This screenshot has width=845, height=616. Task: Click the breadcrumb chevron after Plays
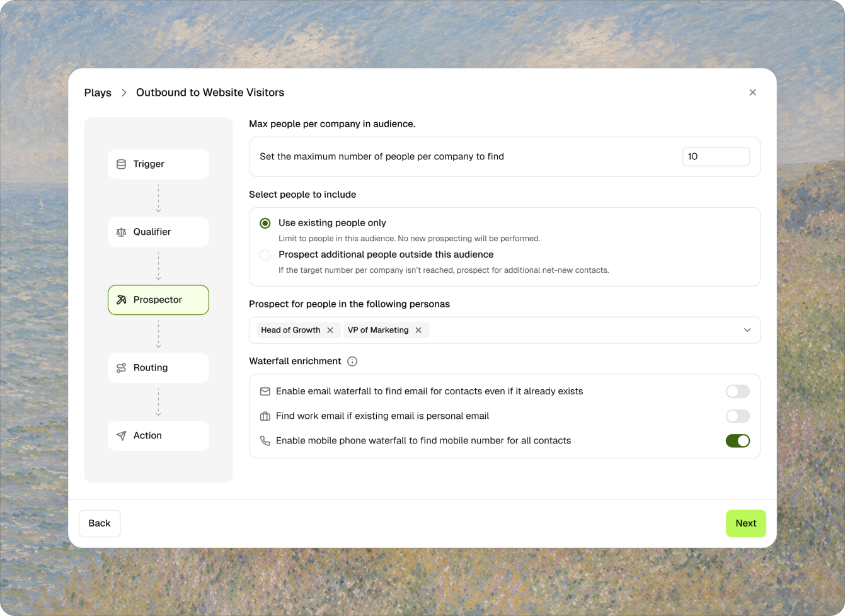click(124, 93)
